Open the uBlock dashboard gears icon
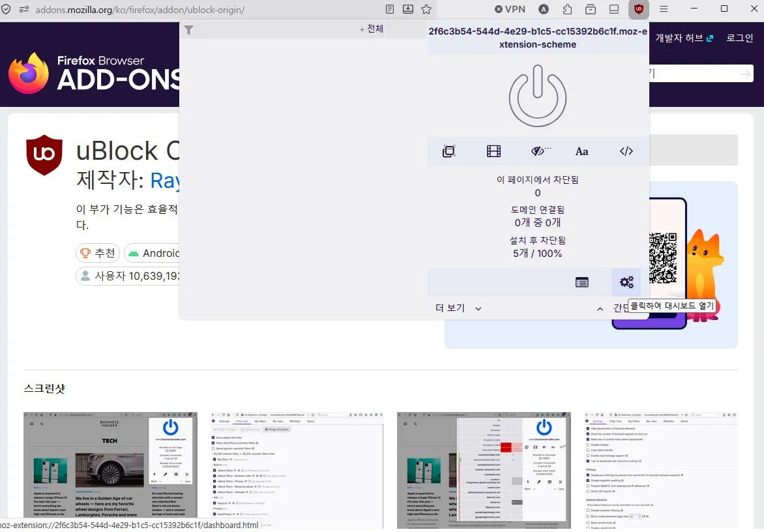Screen dimensions: 764x532 point(626,282)
